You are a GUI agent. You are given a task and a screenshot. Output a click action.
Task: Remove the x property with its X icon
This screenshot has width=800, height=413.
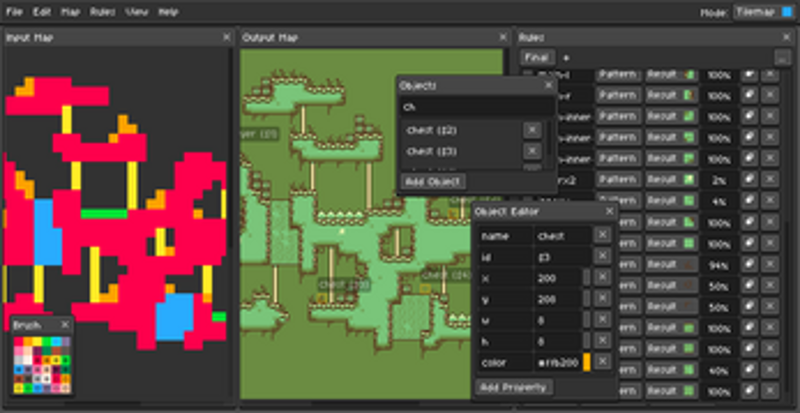tap(603, 277)
